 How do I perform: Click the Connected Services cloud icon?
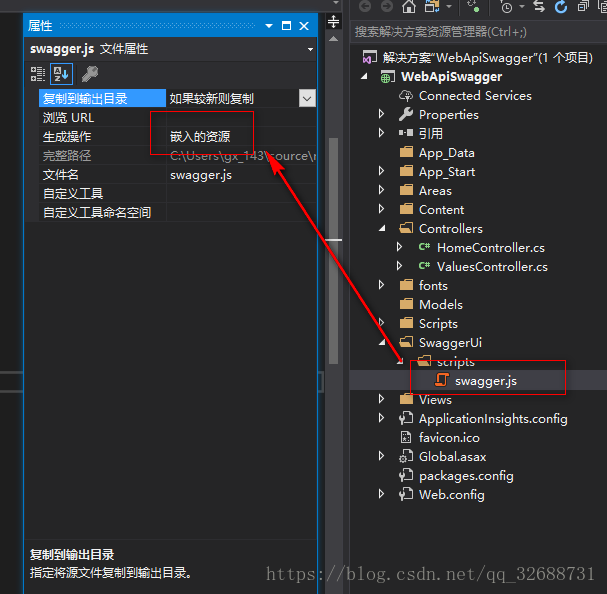click(406, 96)
